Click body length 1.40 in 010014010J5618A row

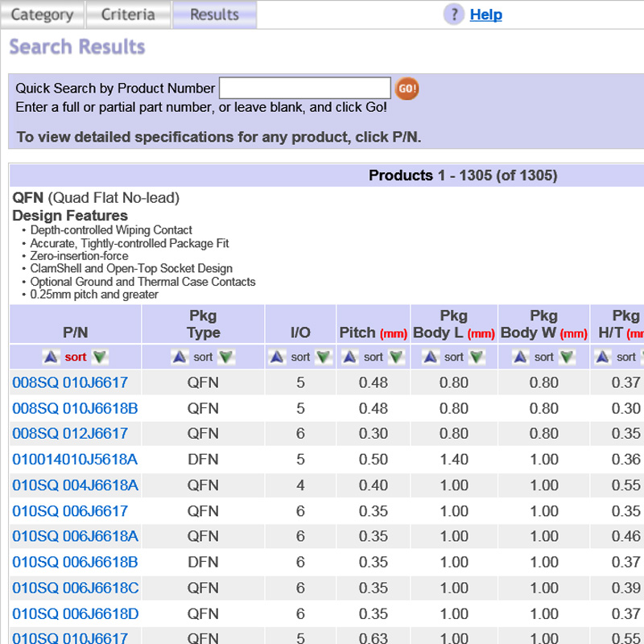point(454,459)
